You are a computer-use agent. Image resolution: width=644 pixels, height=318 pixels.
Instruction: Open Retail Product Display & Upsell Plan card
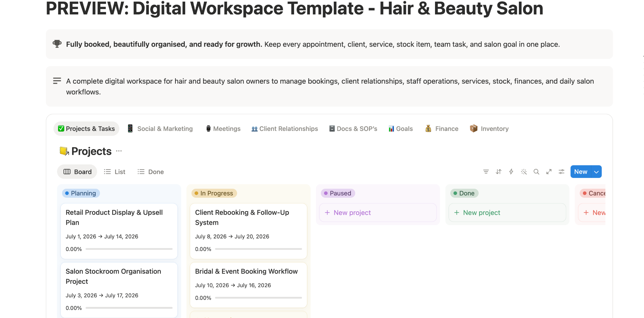[119, 231]
